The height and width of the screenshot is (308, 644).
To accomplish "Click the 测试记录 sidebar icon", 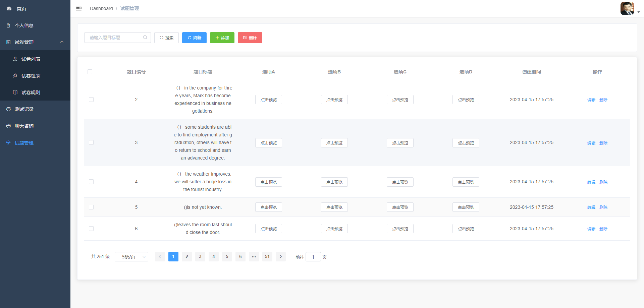I will pyautogui.click(x=8, y=109).
